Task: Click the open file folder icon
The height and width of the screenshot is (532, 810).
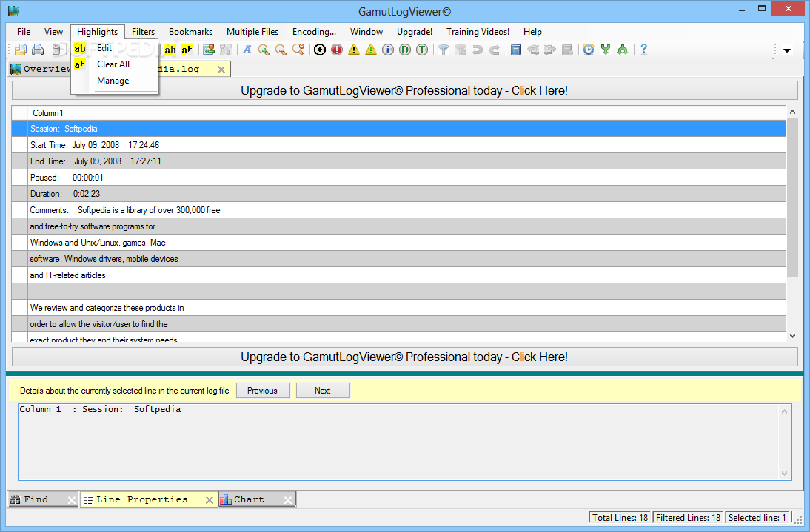Action: coord(21,50)
